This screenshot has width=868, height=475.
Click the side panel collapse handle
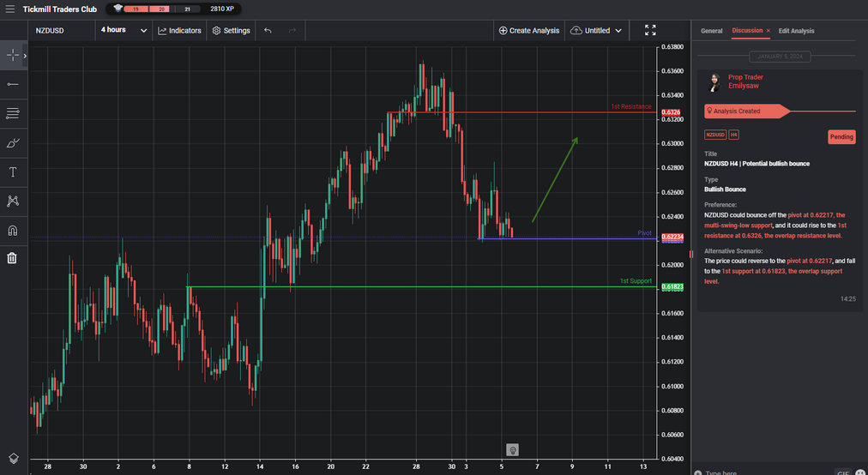pos(690,254)
